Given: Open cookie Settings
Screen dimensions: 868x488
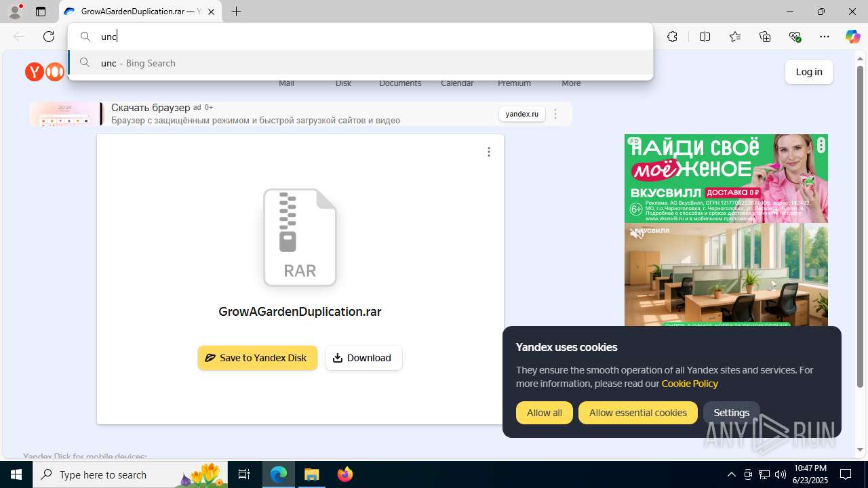Looking at the screenshot, I should [732, 413].
